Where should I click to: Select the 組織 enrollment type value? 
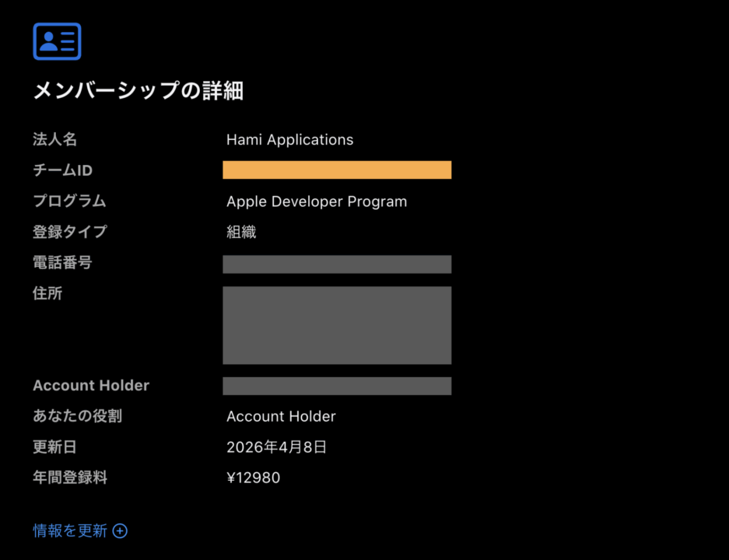(241, 232)
